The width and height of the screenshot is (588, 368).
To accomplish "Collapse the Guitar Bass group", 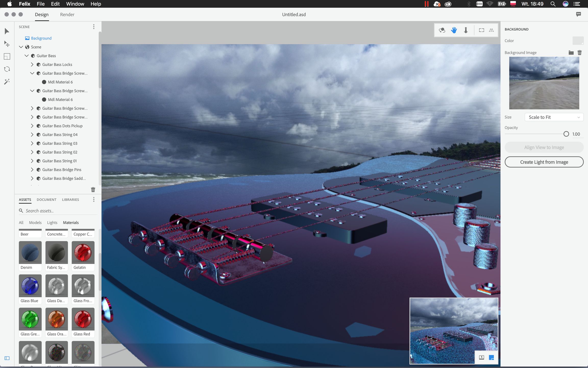I will tap(27, 56).
